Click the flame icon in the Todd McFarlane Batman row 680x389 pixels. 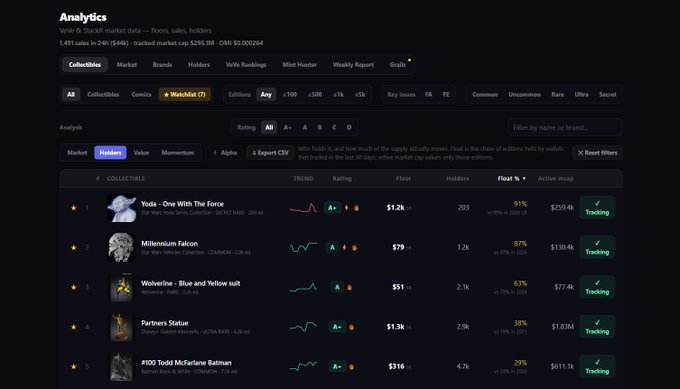pos(351,366)
